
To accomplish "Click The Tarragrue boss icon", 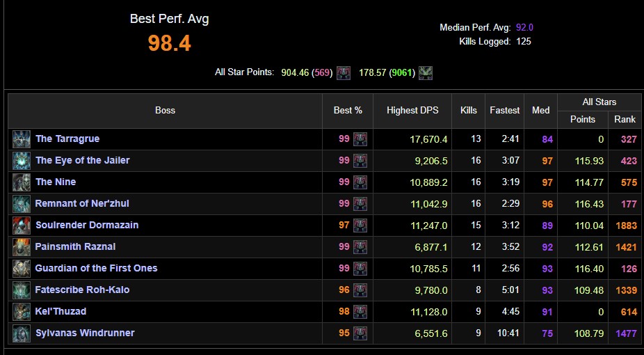I will click(22, 139).
